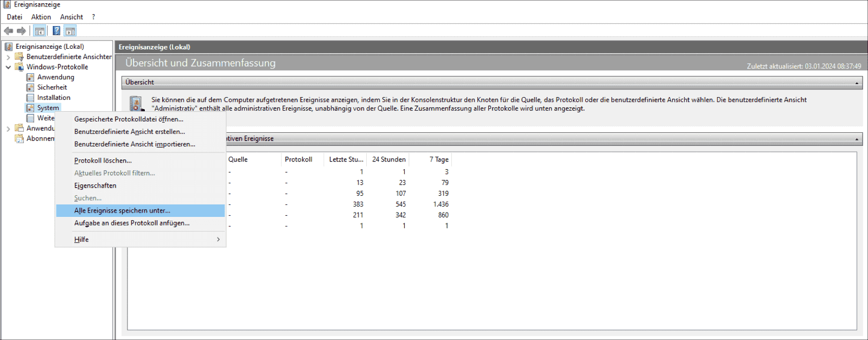The width and height of the screenshot is (868, 340).
Task: Collapse the administrative Ereignisse summary section
Action: [857, 139]
